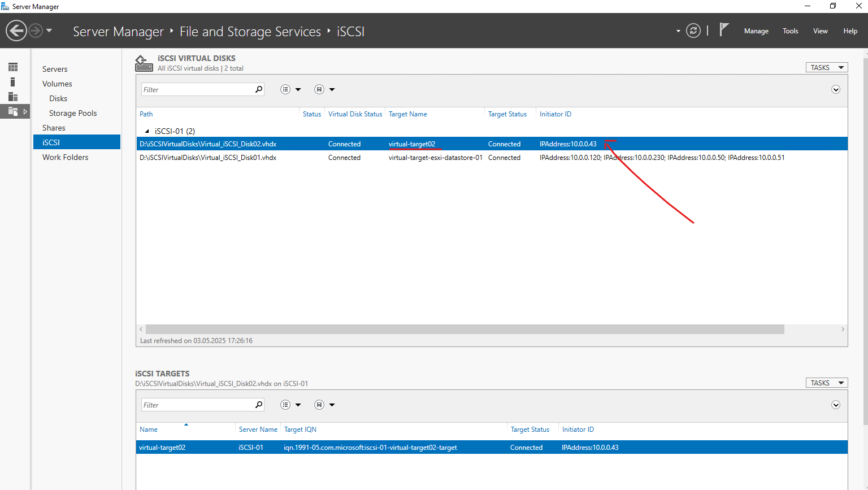Click the back navigation arrow
The height and width of the screenshot is (490, 868).
[x=16, y=31]
